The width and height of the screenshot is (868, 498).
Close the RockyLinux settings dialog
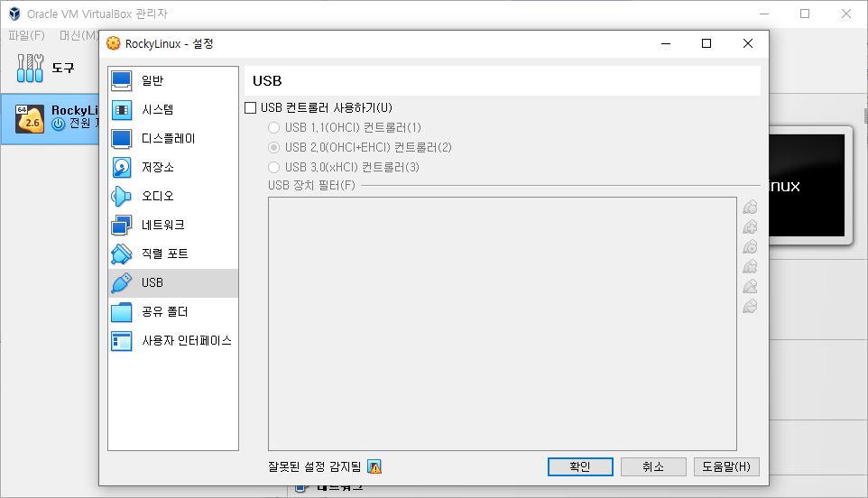click(x=748, y=43)
